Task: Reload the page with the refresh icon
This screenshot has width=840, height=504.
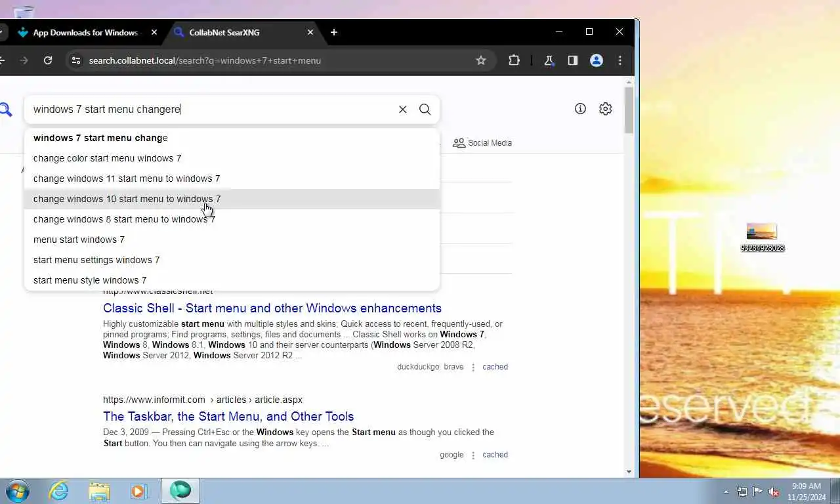Action: click(x=48, y=60)
